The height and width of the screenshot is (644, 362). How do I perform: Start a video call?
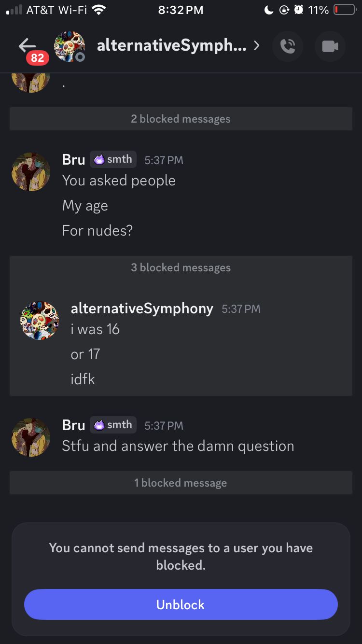click(330, 46)
